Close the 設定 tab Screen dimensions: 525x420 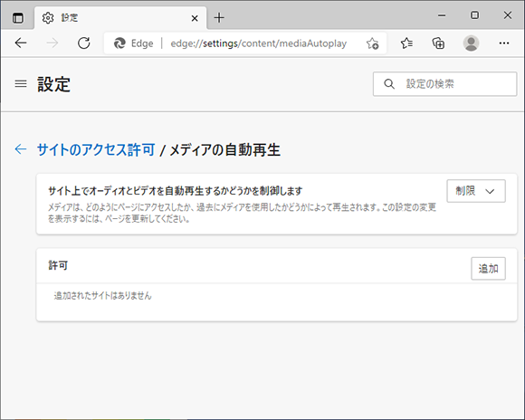195,18
